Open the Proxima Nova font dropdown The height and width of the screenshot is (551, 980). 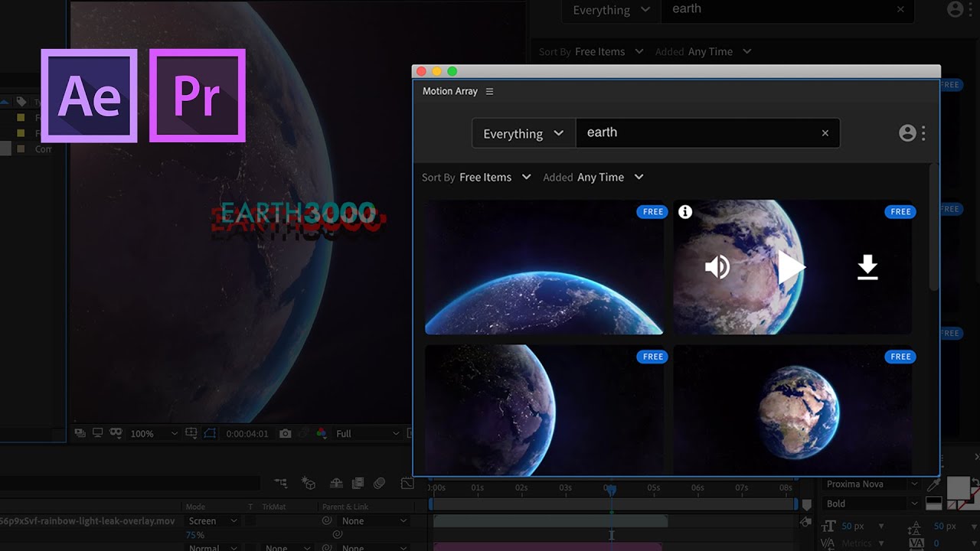(871, 484)
